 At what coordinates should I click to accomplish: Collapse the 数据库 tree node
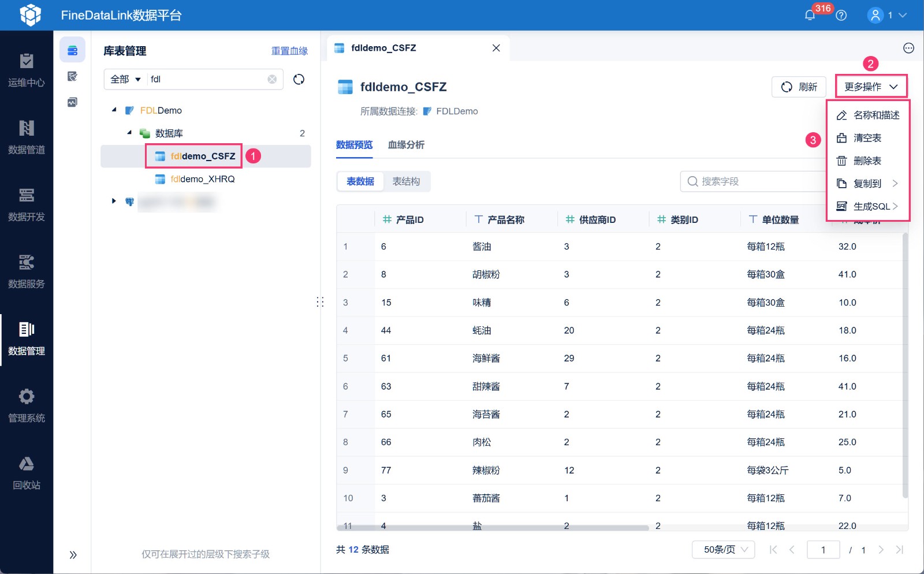pyautogui.click(x=129, y=133)
